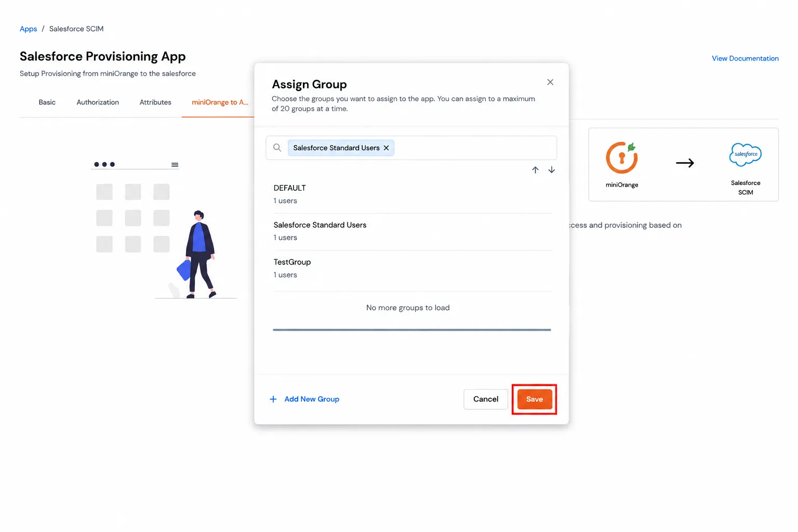Viewport: 798px width, 532px height.
Task: Click the 'No more groups to load' text
Action: click(x=408, y=308)
